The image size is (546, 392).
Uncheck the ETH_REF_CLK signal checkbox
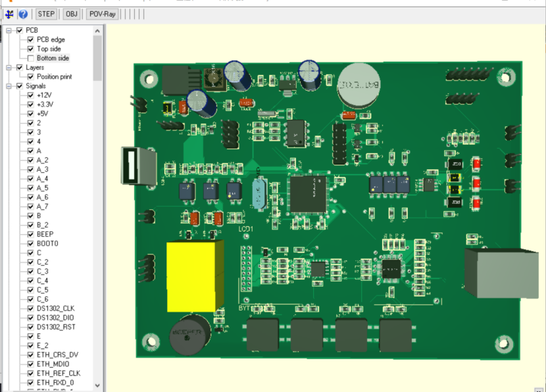coord(31,373)
